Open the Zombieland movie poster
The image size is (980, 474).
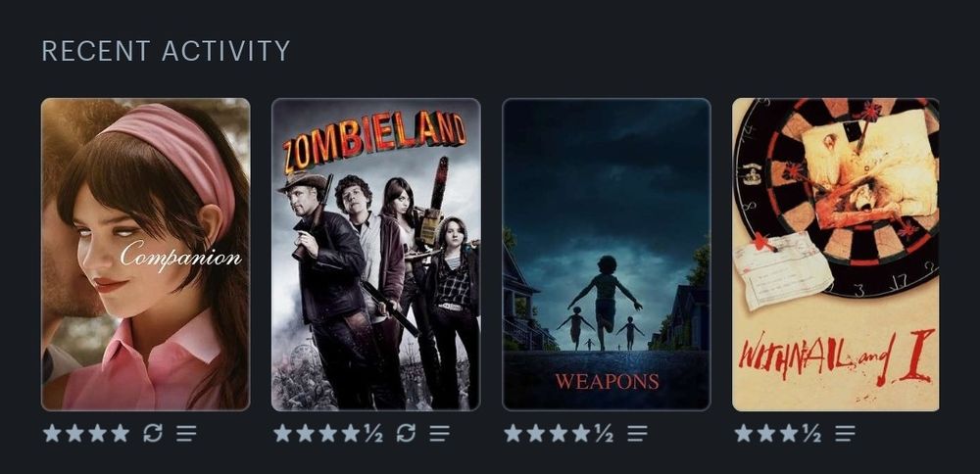[x=375, y=255]
